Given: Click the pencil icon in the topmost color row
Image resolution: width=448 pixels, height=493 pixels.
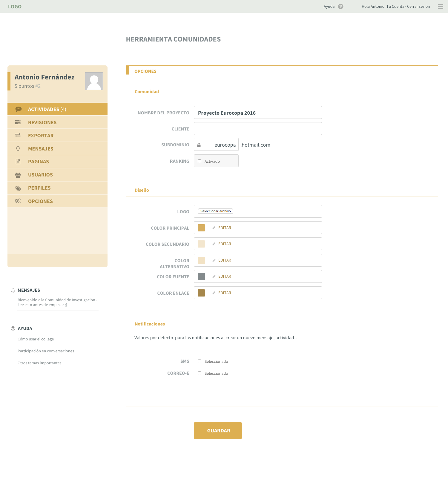Looking at the screenshot, I should point(214,228).
